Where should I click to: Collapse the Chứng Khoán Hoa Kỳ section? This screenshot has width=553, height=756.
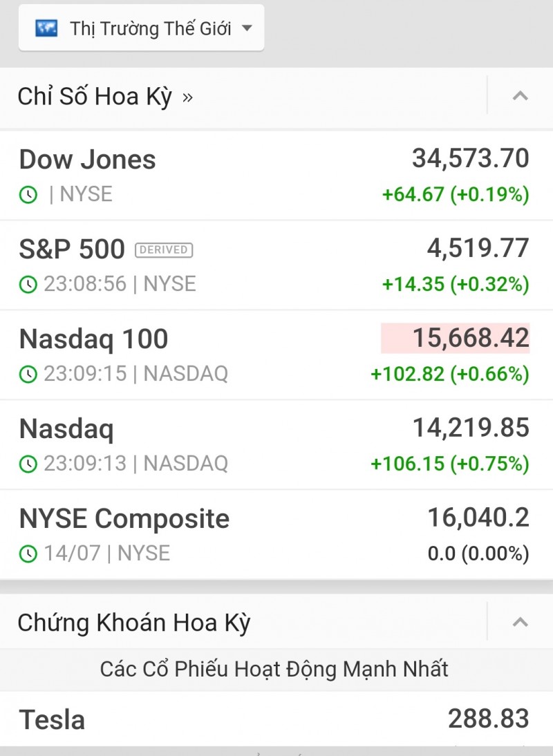pyautogui.click(x=520, y=623)
